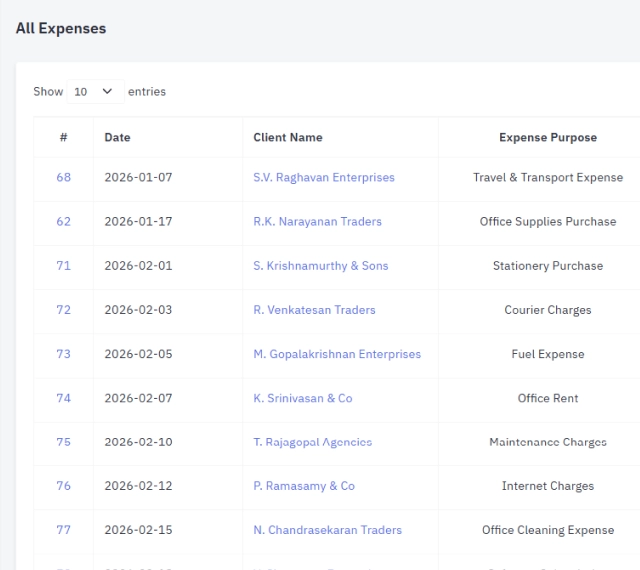This screenshot has height=570, width=640.
Task: Sort by the Date column header
Action: (168, 137)
